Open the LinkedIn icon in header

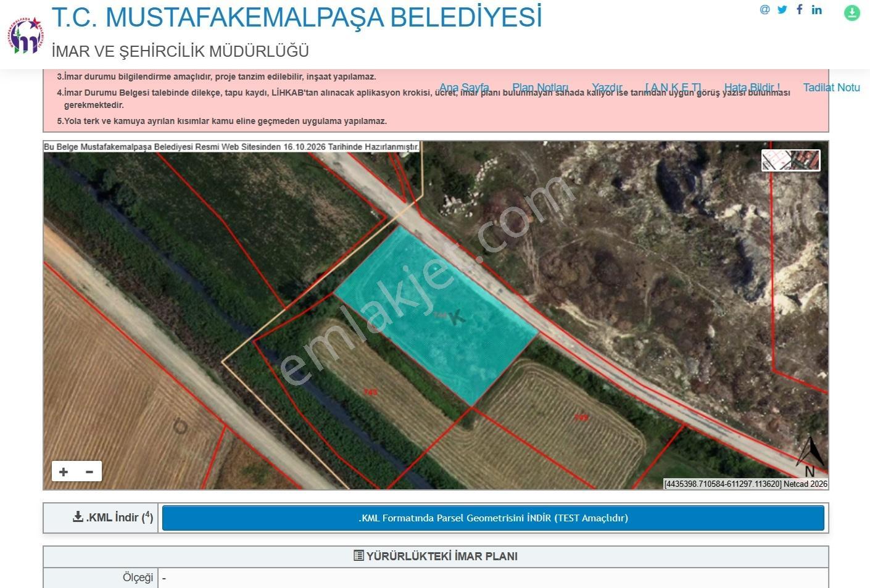[817, 9]
